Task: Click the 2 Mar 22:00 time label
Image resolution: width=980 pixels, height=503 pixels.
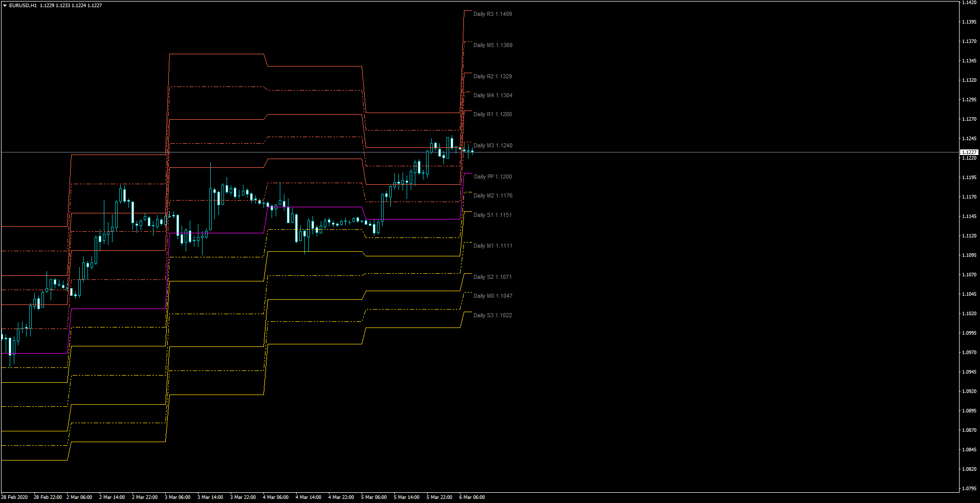Action: [x=145, y=497]
